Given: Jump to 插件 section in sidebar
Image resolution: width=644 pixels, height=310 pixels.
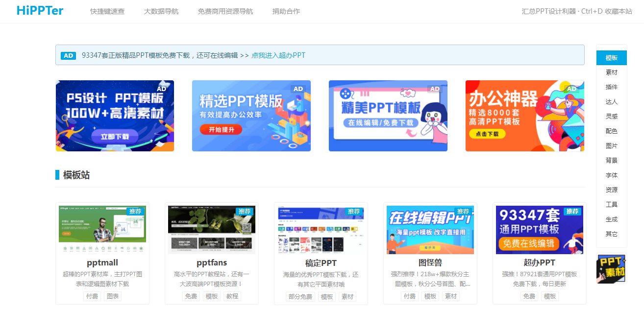Looking at the screenshot, I should click(x=611, y=87).
